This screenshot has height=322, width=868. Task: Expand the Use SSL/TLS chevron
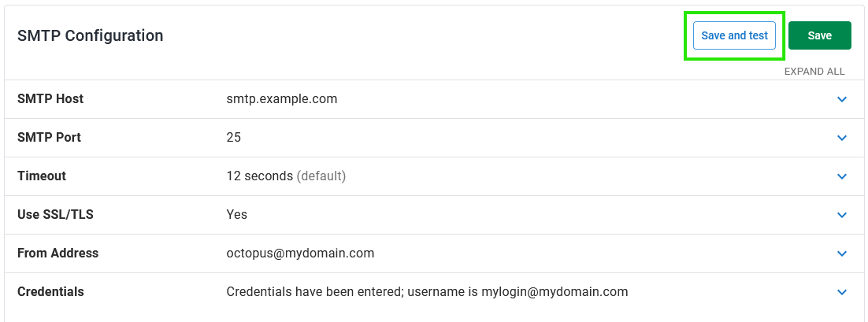pyautogui.click(x=842, y=215)
